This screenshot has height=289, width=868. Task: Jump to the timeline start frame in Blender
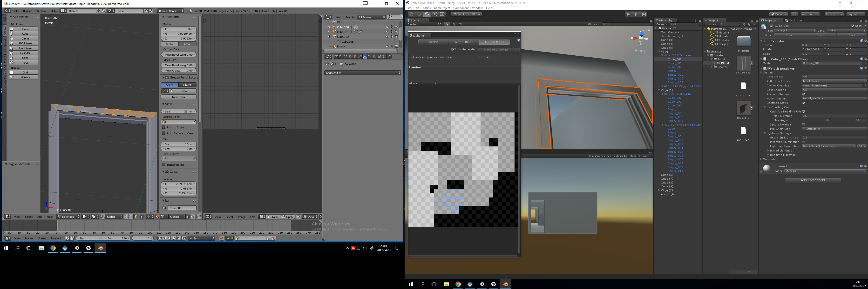pos(160,238)
